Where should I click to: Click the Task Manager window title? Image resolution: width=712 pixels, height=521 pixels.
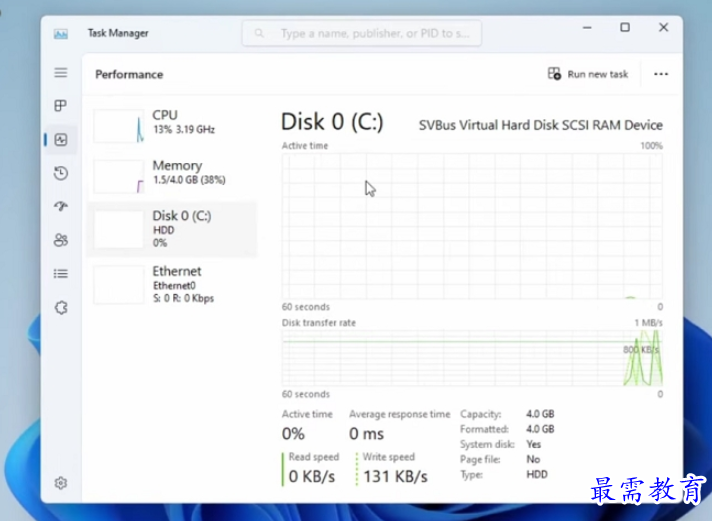pyautogui.click(x=118, y=33)
